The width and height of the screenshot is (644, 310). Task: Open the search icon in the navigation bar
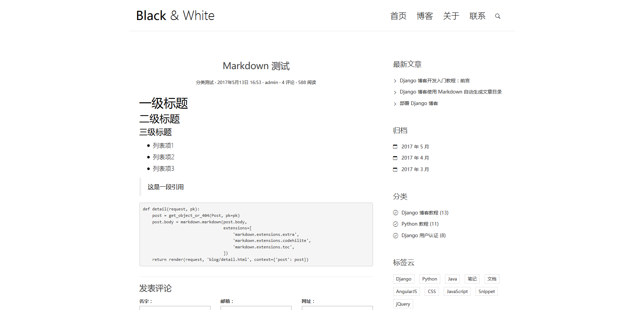[x=497, y=16]
